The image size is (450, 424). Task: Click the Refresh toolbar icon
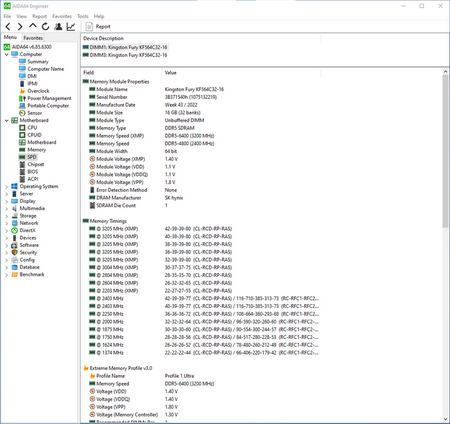pyautogui.click(x=45, y=27)
